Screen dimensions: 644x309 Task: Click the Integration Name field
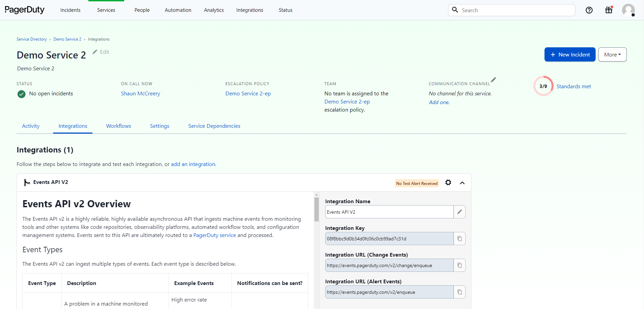point(389,212)
